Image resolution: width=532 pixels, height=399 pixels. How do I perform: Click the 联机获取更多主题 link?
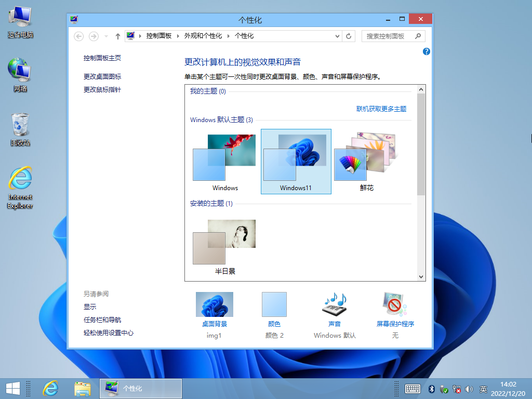(381, 109)
